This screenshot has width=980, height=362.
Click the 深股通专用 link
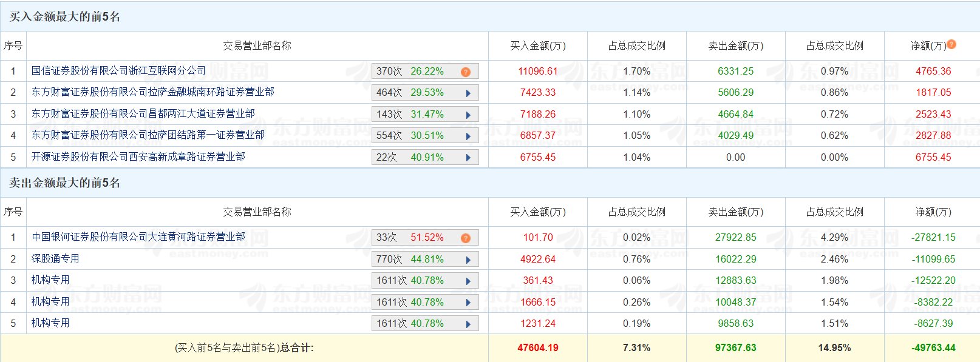55,259
